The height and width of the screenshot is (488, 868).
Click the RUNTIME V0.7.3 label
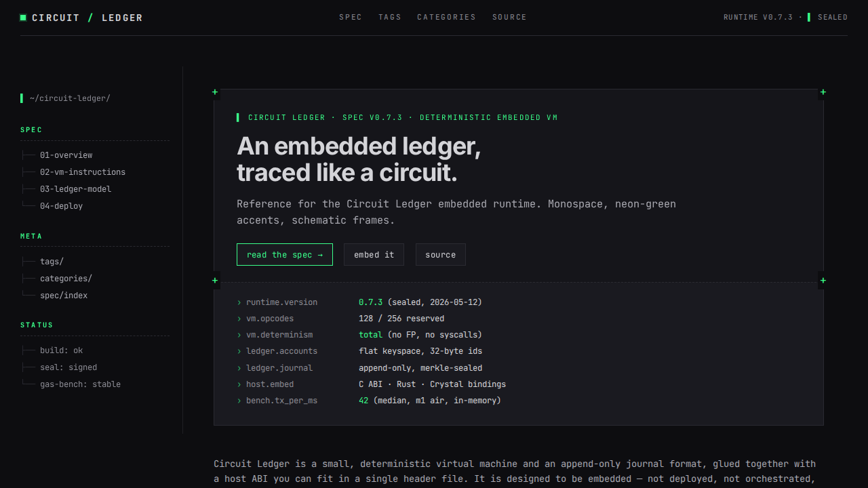coord(758,17)
